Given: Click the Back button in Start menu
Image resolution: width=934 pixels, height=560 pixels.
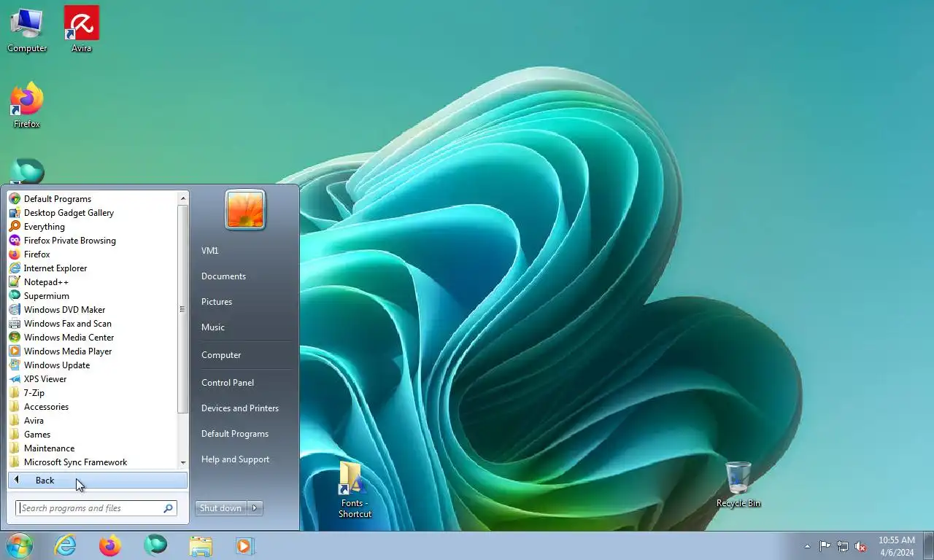Looking at the screenshot, I should [98, 481].
